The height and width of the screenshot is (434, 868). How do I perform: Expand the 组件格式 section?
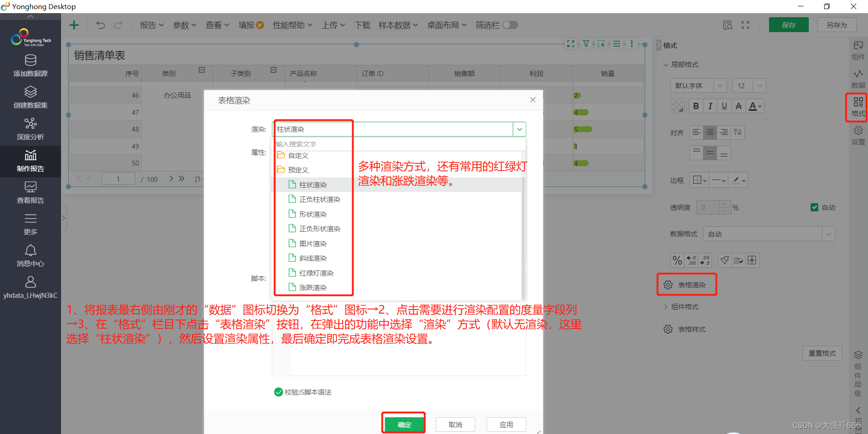pos(665,307)
